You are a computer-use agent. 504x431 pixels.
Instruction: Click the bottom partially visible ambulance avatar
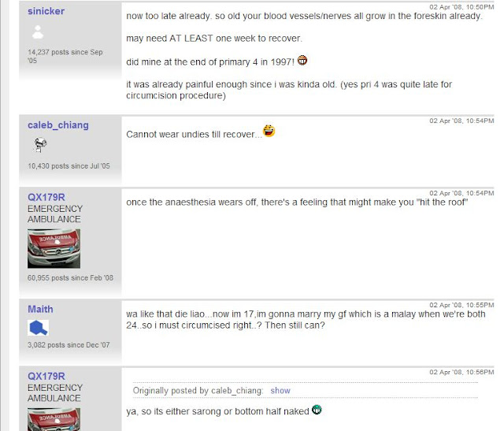tap(54, 419)
